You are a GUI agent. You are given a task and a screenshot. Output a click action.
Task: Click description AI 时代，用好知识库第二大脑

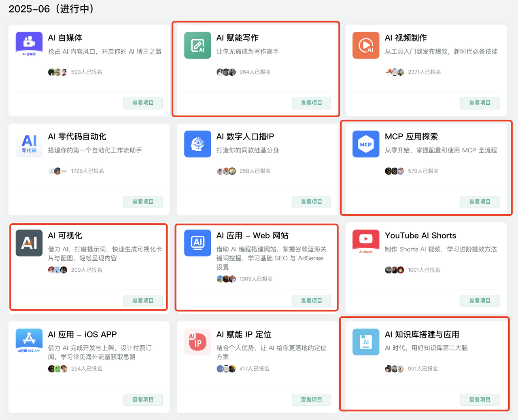(x=427, y=348)
